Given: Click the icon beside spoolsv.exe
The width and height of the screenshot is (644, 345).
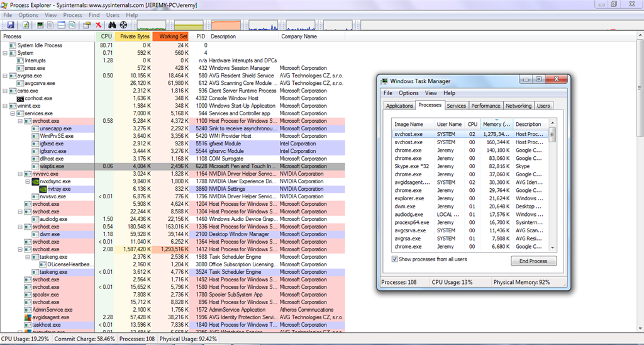Looking at the screenshot, I should tap(28, 295).
